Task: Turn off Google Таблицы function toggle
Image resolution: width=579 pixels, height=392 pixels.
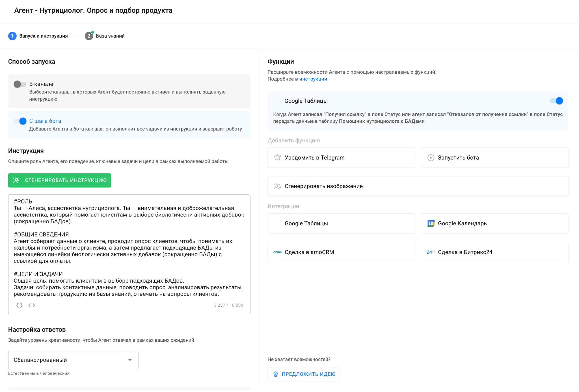Action: point(556,101)
